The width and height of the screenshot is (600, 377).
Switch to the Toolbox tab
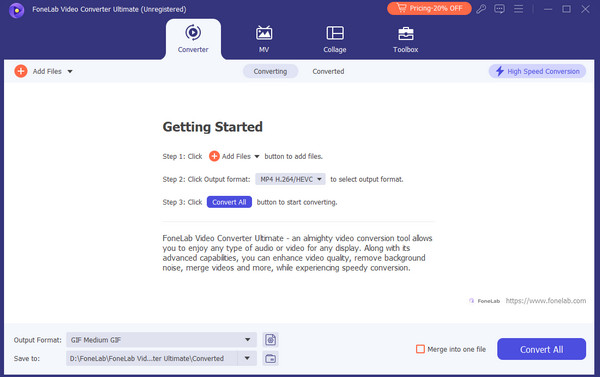click(406, 39)
